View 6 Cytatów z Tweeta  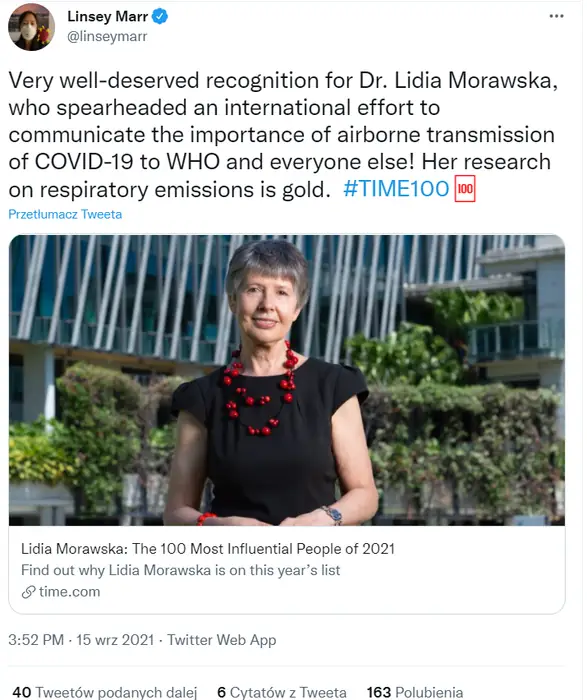[282, 692]
